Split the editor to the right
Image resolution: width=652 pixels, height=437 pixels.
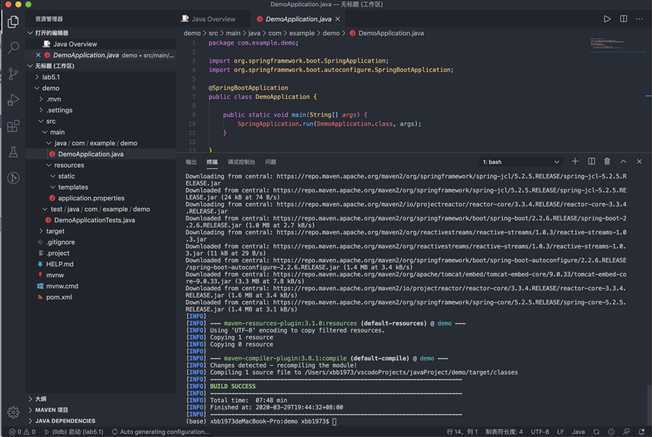(x=623, y=19)
